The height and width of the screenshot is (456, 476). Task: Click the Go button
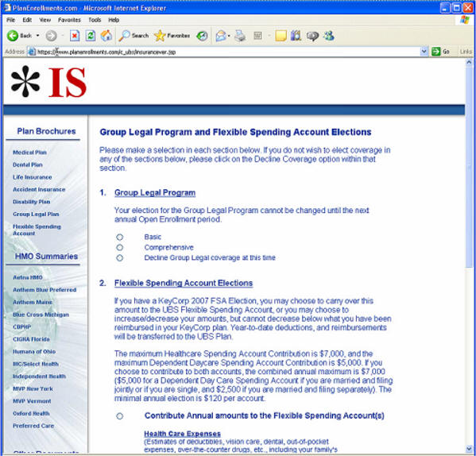pos(441,52)
